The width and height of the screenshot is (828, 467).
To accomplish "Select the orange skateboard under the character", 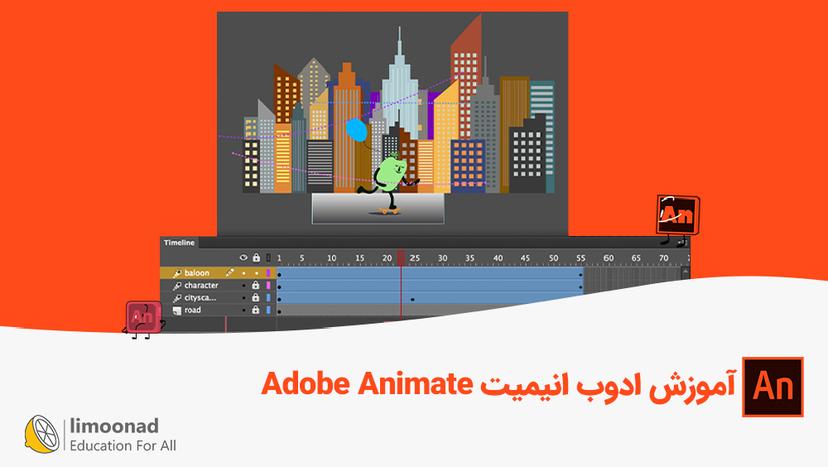I will pos(390,211).
